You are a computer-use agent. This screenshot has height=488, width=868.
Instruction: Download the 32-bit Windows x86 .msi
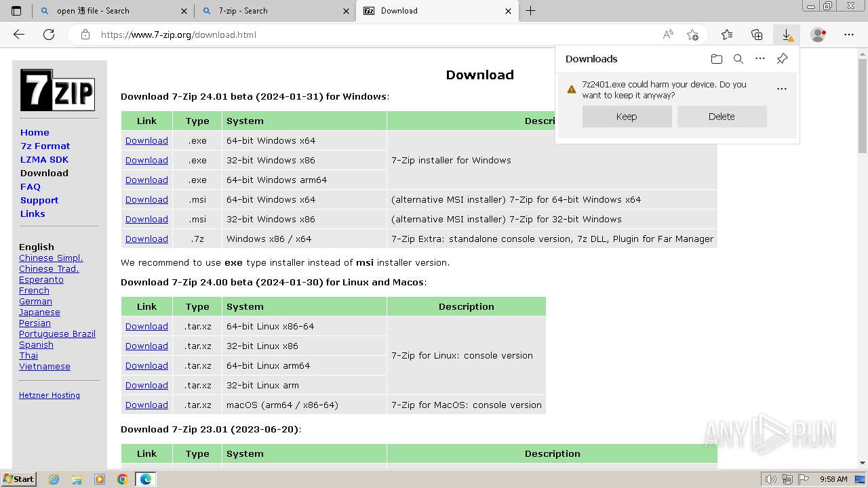coord(146,219)
